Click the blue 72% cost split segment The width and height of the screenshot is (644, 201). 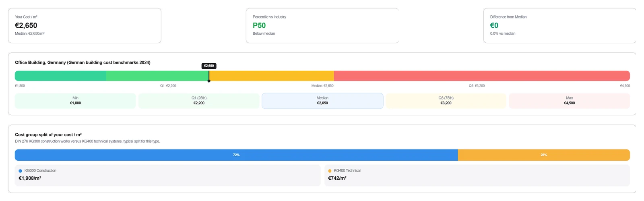click(236, 155)
